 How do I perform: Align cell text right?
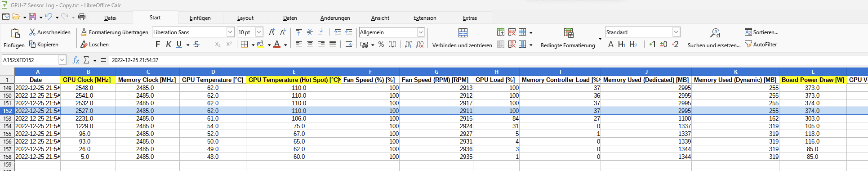321,45
